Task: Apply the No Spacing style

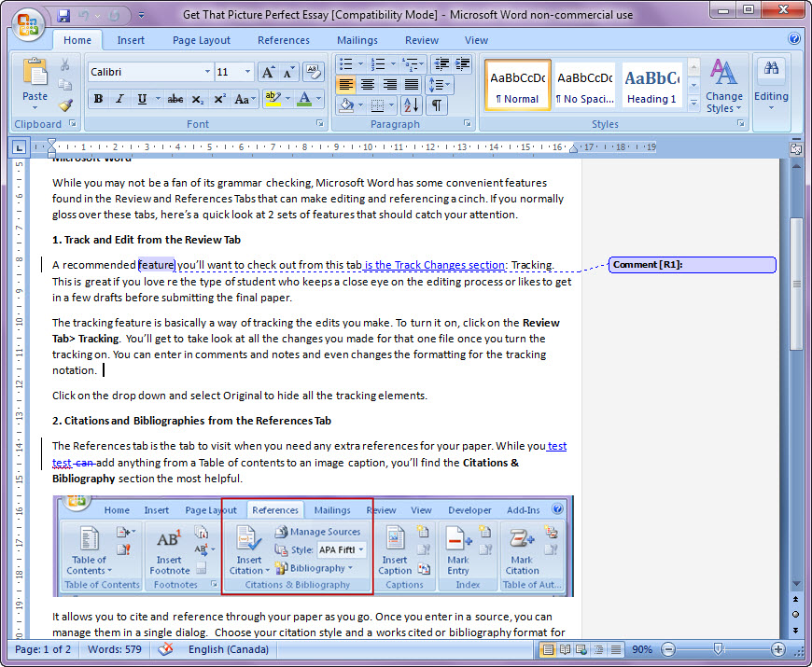Action: (x=584, y=86)
